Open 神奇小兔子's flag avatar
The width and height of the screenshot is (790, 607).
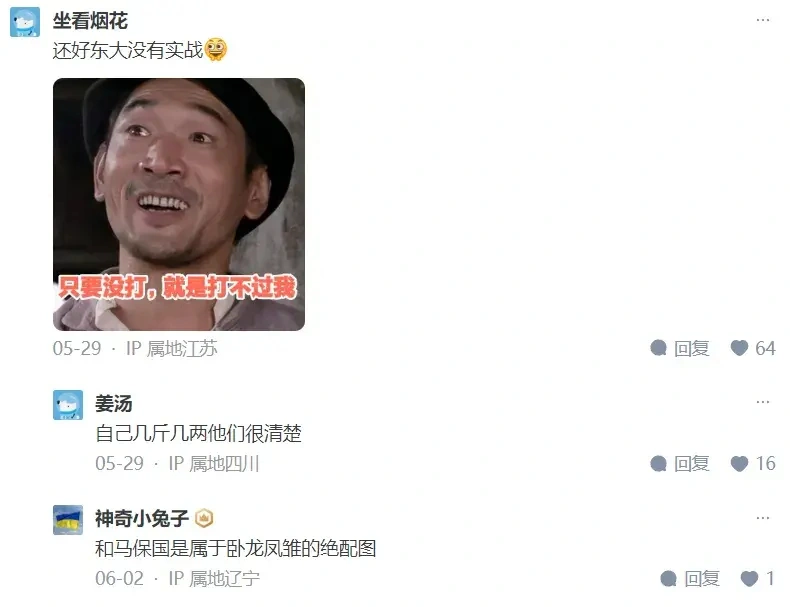pyautogui.click(x=68, y=520)
